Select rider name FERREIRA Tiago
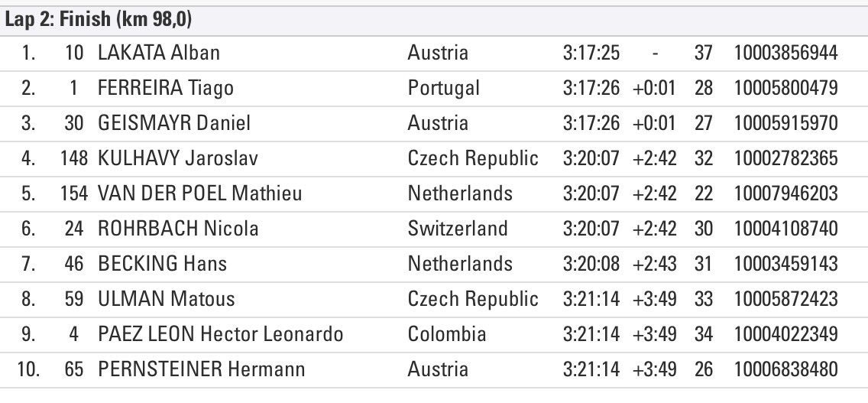 tap(166, 88)
